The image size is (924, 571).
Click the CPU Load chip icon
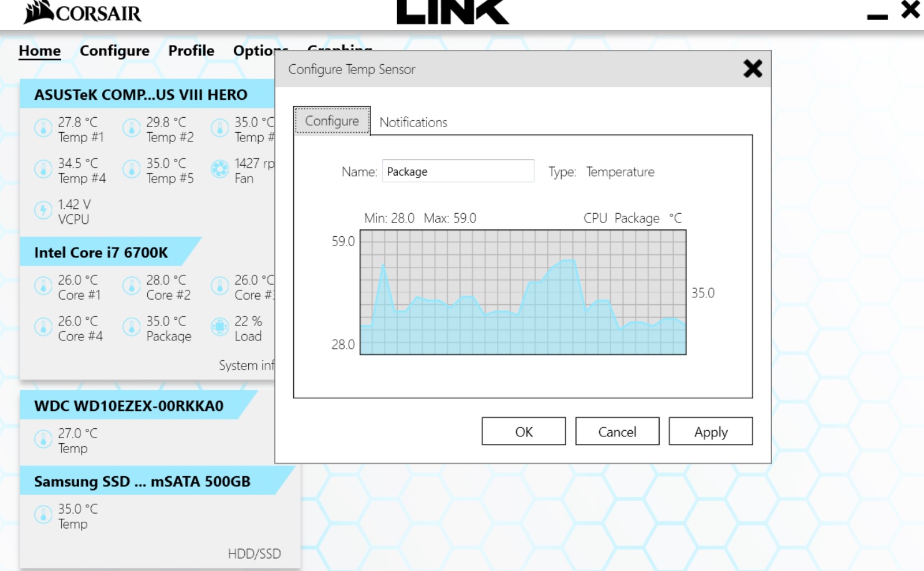pos(219,327)
